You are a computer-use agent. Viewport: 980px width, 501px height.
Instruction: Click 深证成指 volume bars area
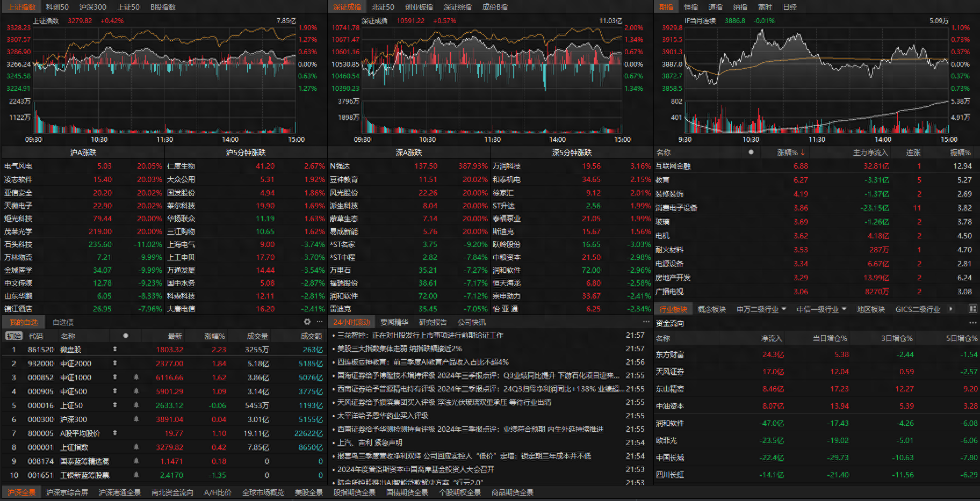(493, 117)
